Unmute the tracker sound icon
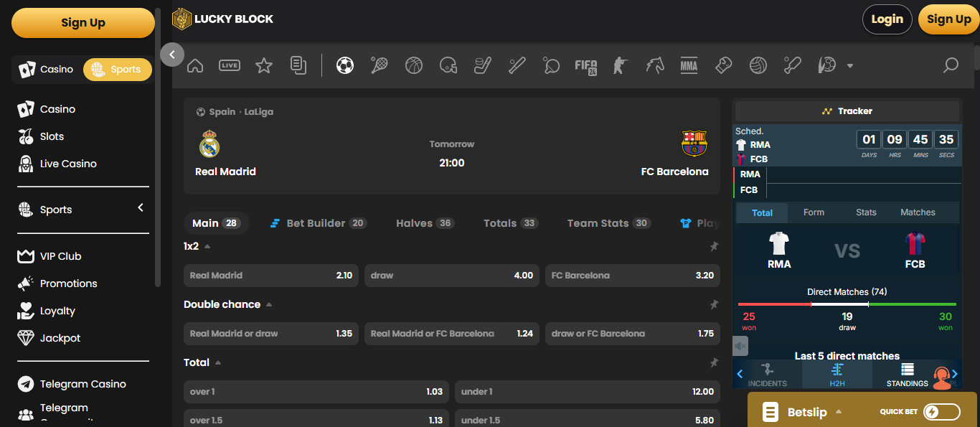This screenshot has height=427, width=980. pyautogui.click(x=740, y=347)
